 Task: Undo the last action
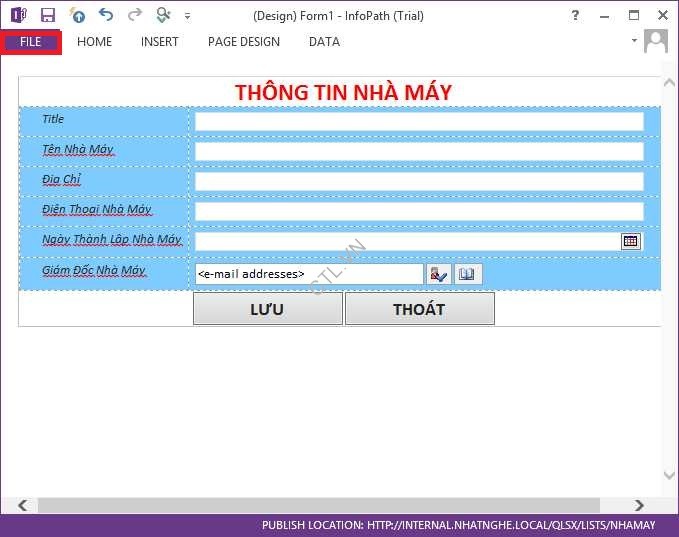(x=106, y=15)
